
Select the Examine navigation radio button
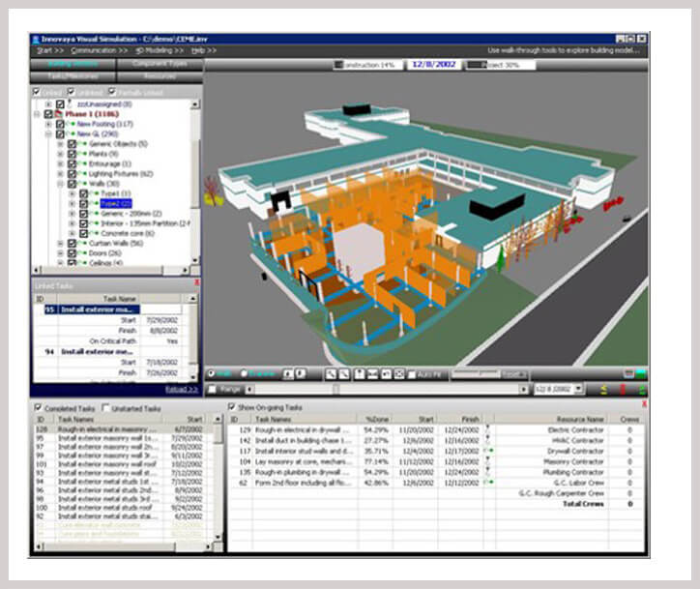pyautogui.click(x=244, y=373)
